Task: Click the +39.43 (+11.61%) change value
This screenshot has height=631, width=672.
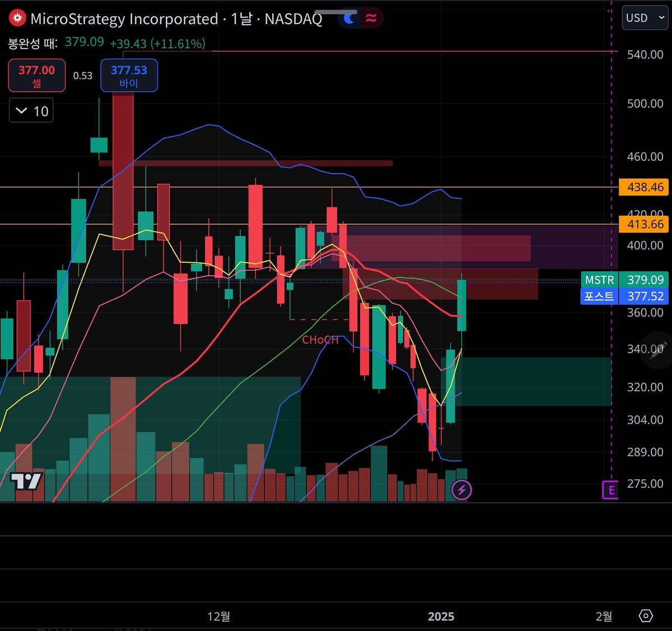Action: click(x=158, y=44)
